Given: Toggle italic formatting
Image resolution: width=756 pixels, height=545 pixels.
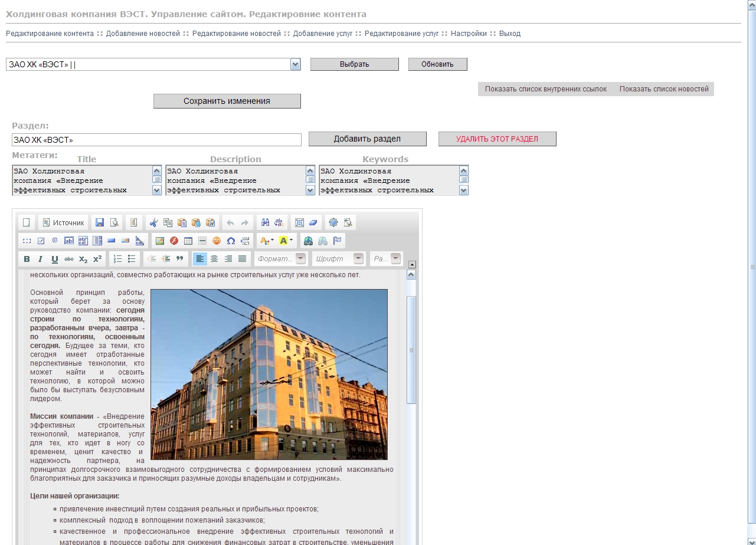Looking at the screenshot, I should click(x=40, y=259).
